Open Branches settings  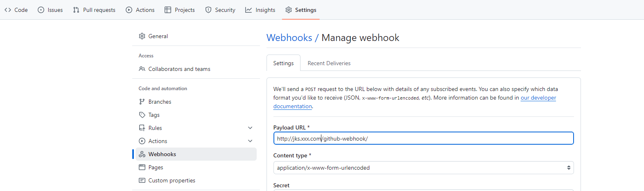(x=196, y=102)
